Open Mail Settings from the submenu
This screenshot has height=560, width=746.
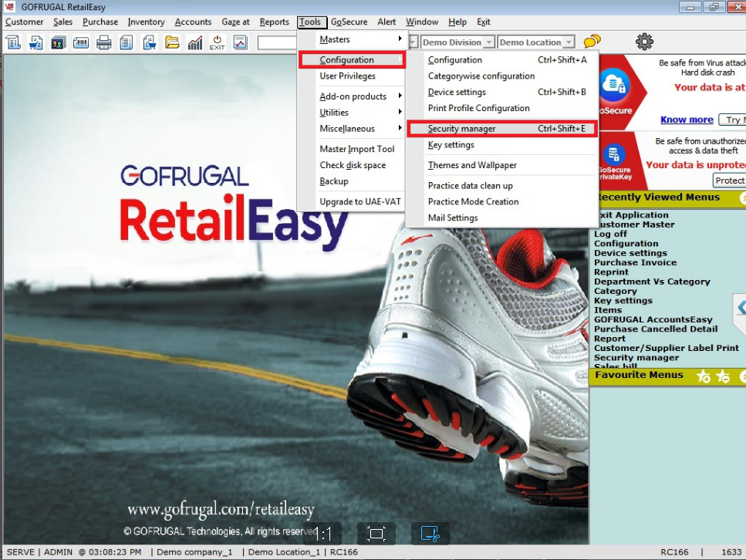(x=502, y=218)
